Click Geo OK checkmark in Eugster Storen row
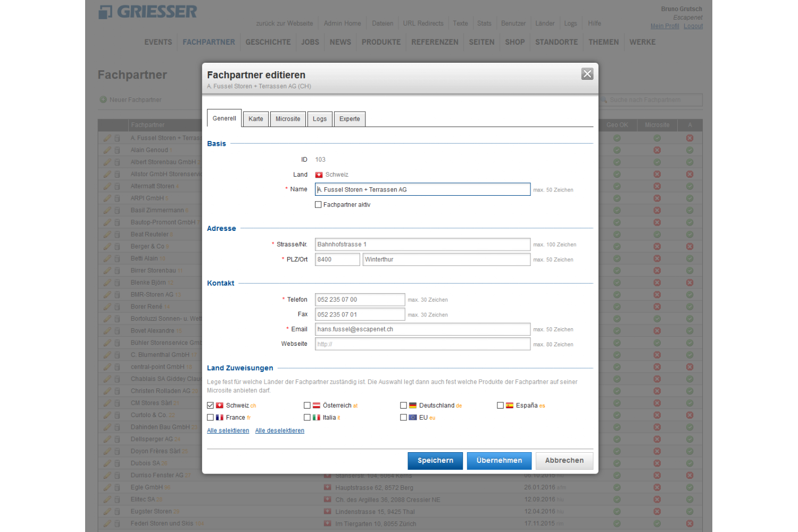This screenshot has height=532, width=798. (x=617, y=512)
